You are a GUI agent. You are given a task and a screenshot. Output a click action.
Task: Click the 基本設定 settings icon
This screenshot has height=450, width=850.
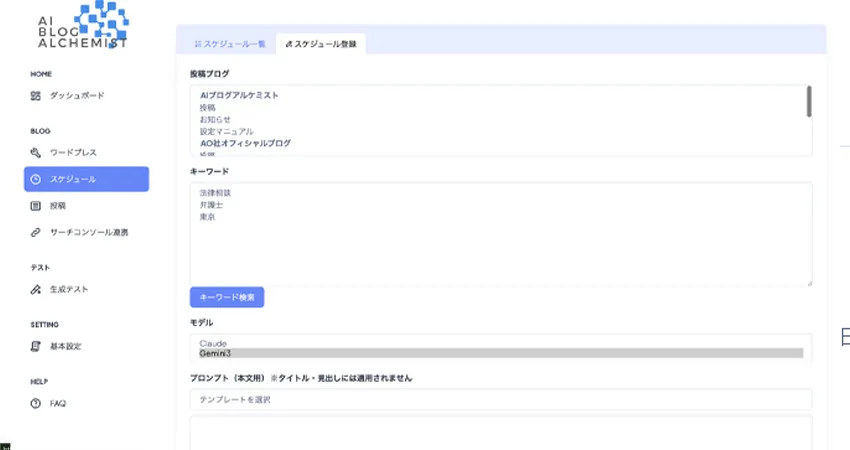point(36,346)
